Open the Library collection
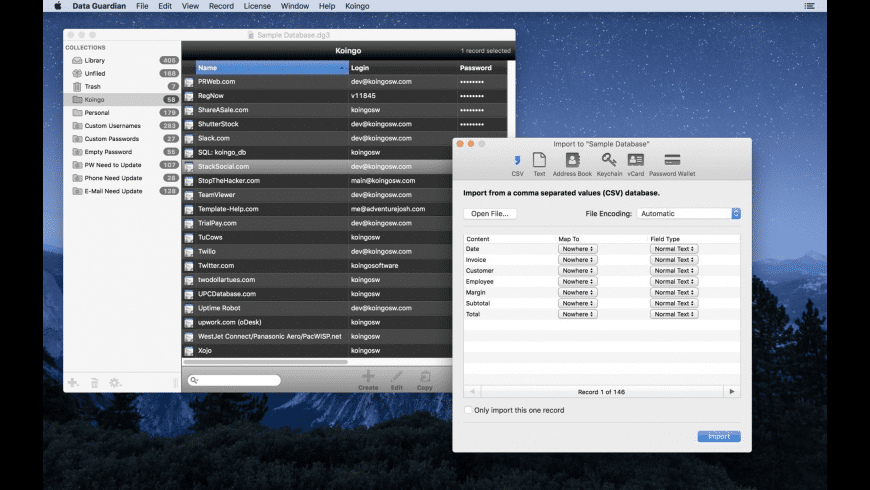 coord(122,60)
